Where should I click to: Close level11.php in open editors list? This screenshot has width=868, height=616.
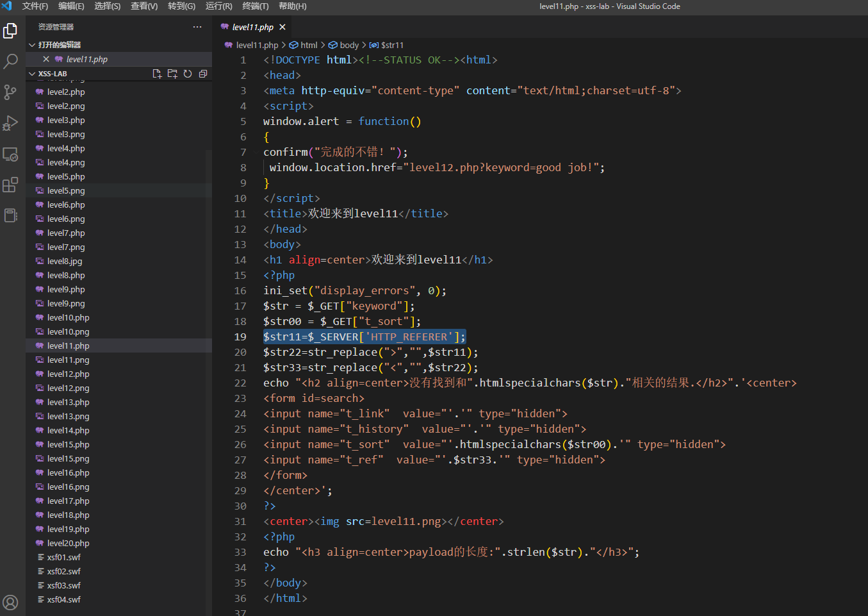click(x=46, y=59)
